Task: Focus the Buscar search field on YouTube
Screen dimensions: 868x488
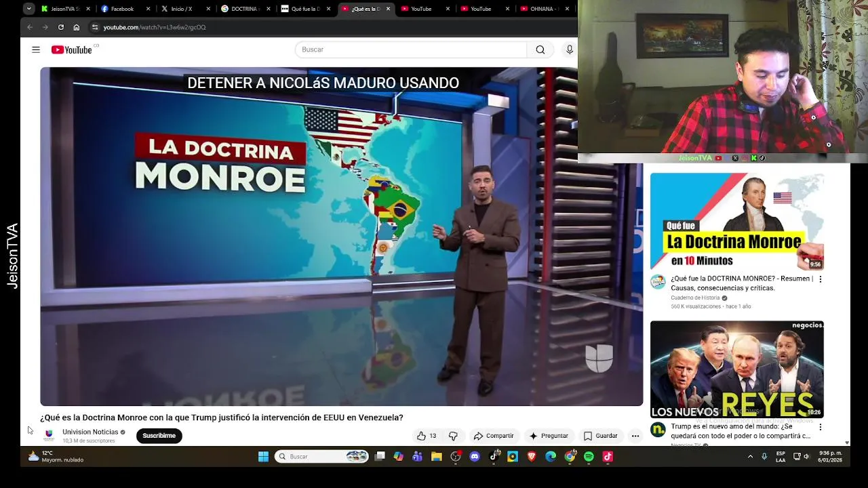Action: pyautogui.click(x=411, y=49)
